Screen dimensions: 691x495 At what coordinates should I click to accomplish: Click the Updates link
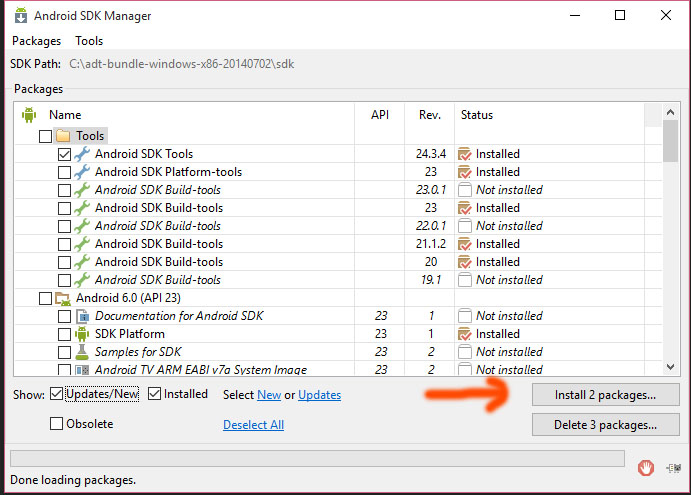tap(319, 395)
